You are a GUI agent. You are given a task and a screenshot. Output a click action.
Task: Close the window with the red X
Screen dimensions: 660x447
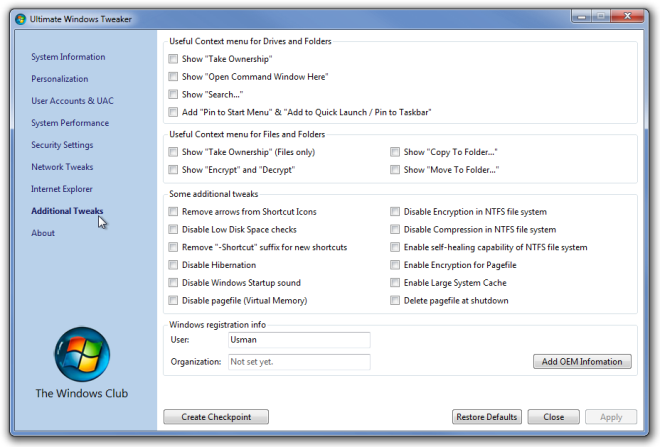point(627,16)
